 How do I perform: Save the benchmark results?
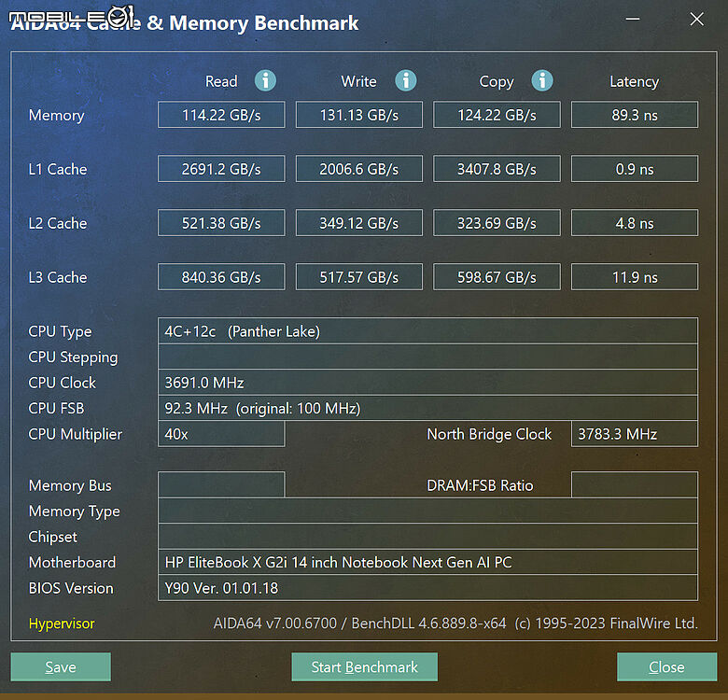click(61, 667)
